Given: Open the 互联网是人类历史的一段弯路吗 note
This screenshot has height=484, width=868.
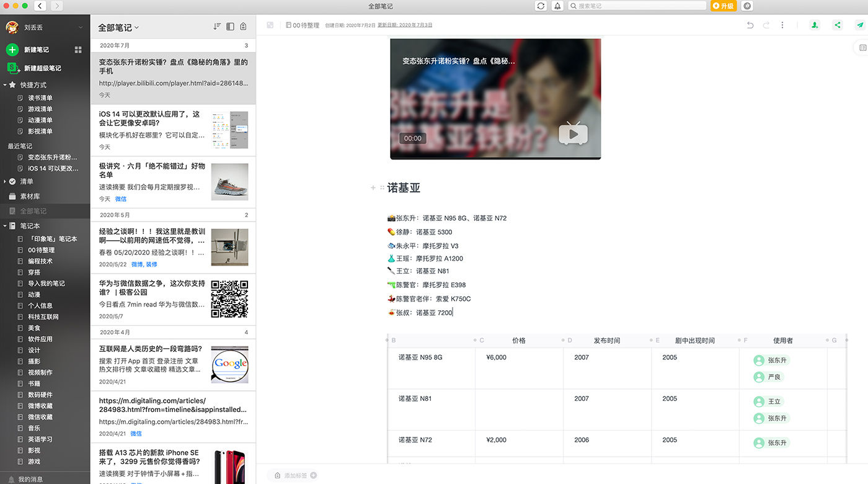Looking at the screenshot, I should [173, 364].
